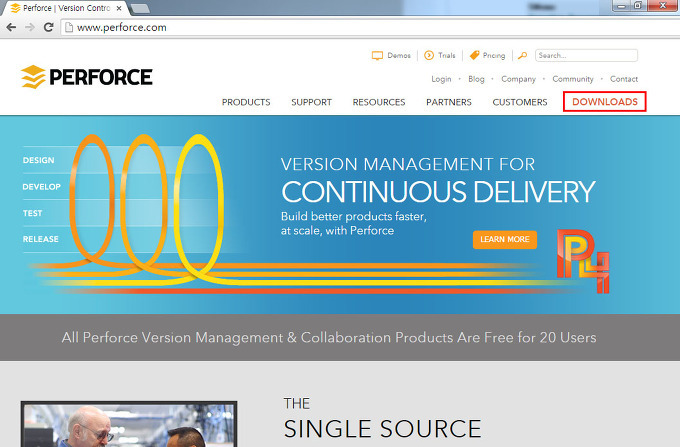The height and width of the screenshot is (447, 680).
Task: Click the Trials arrow icon
Action: (429, 55)
